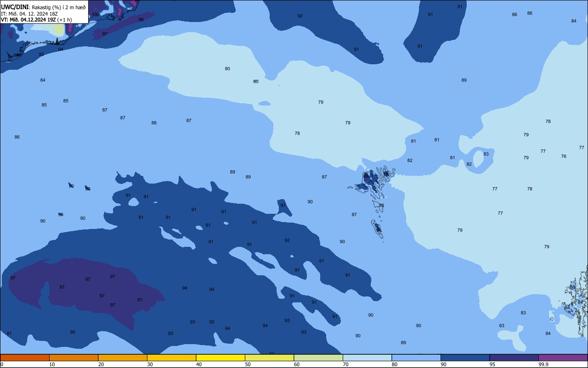This screenshot has width=588, height=368.
Task: Click the dark blue 90–95 legend swatch
Action: (x=465, y=357)
